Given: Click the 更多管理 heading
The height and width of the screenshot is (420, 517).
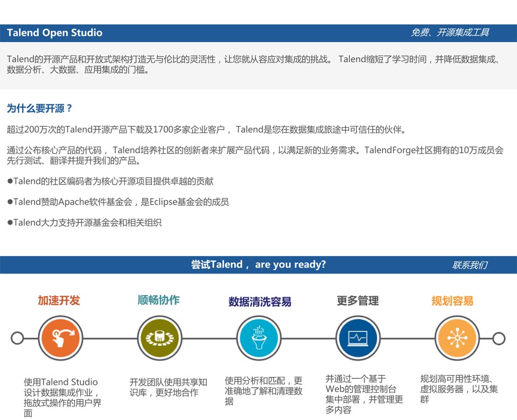Looking at the screenshot, I should 358,301.
